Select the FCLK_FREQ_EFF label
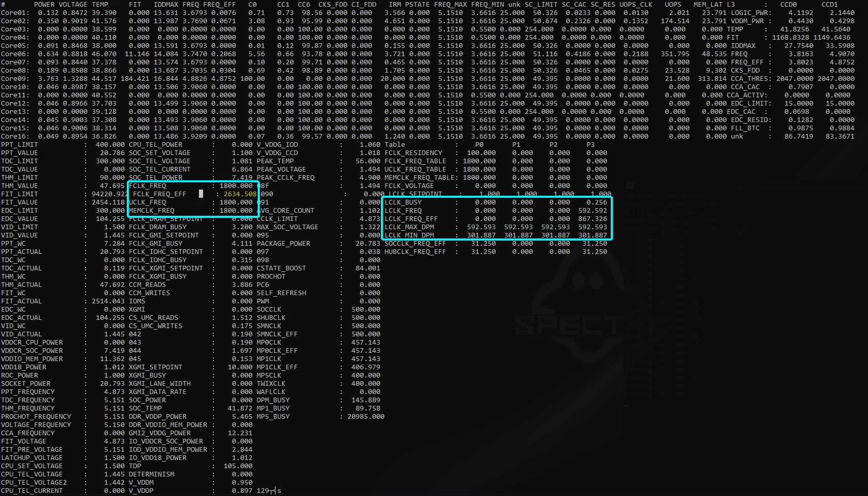The image size is (868, 496). pyautogui.click(x=160, y=194)
